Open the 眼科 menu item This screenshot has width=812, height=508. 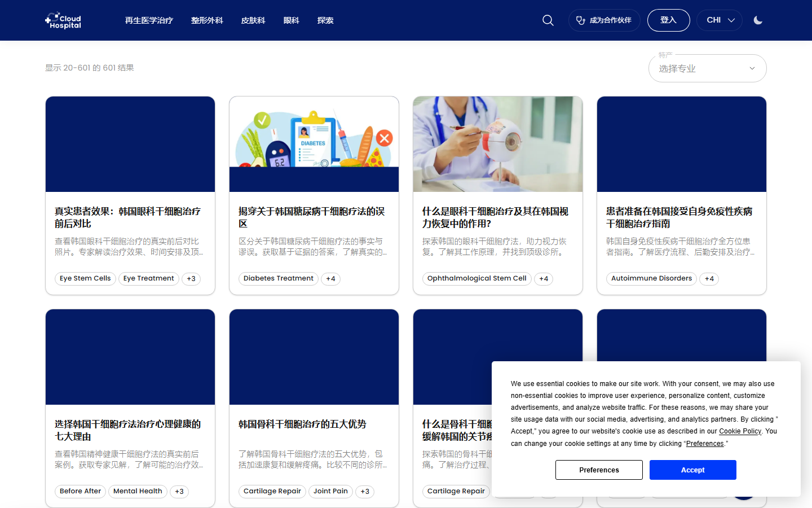click(x=292, y=20)
